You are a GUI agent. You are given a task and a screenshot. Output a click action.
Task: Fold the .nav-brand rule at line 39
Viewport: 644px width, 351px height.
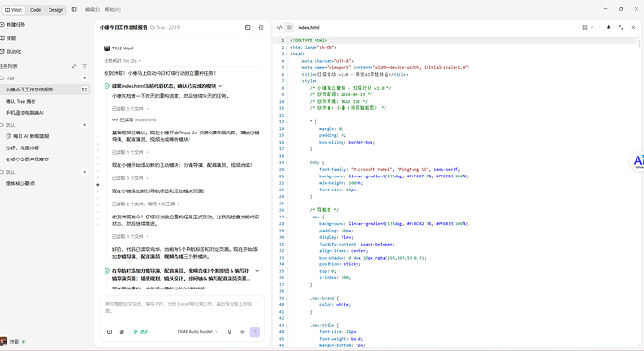click(287, 298)
